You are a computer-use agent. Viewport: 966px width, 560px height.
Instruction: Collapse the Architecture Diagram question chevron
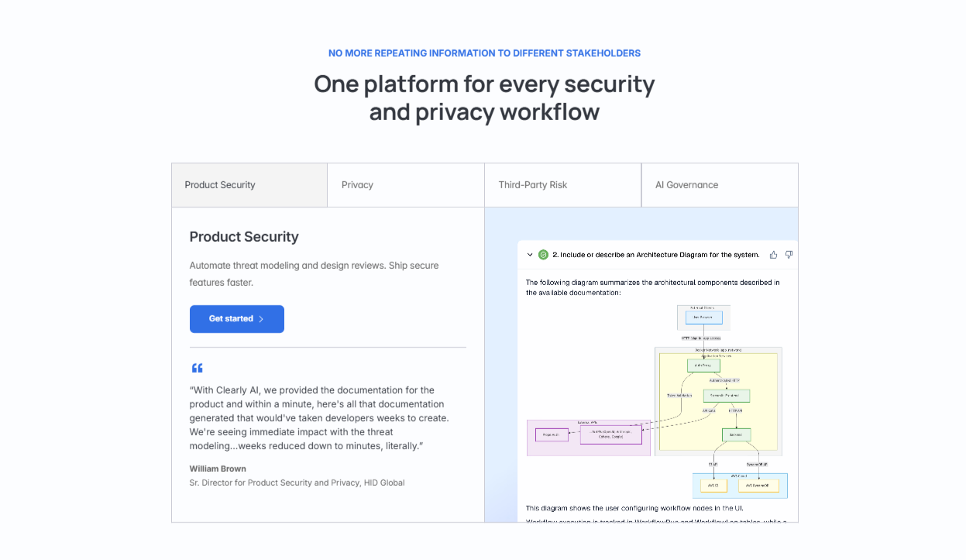click(530, 255)
